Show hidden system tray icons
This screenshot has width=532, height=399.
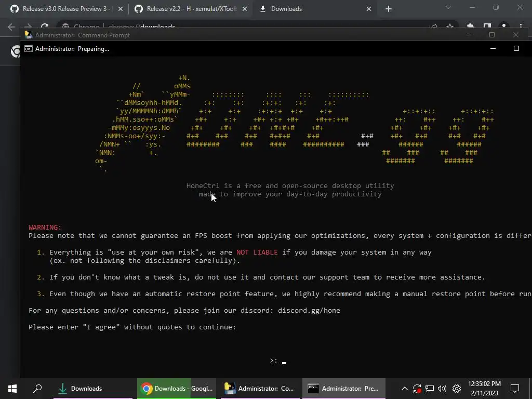tap(404, 389)
